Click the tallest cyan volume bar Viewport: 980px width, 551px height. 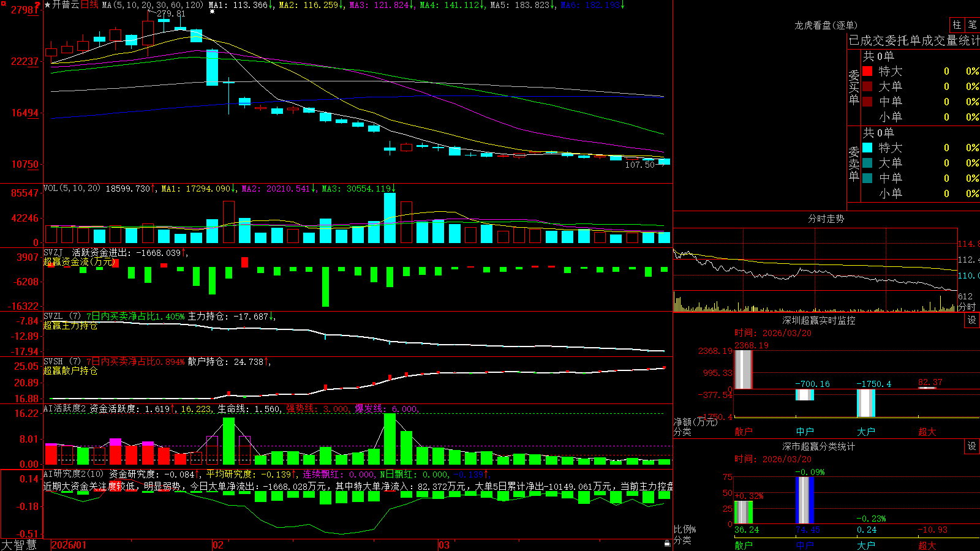(390, 218)
